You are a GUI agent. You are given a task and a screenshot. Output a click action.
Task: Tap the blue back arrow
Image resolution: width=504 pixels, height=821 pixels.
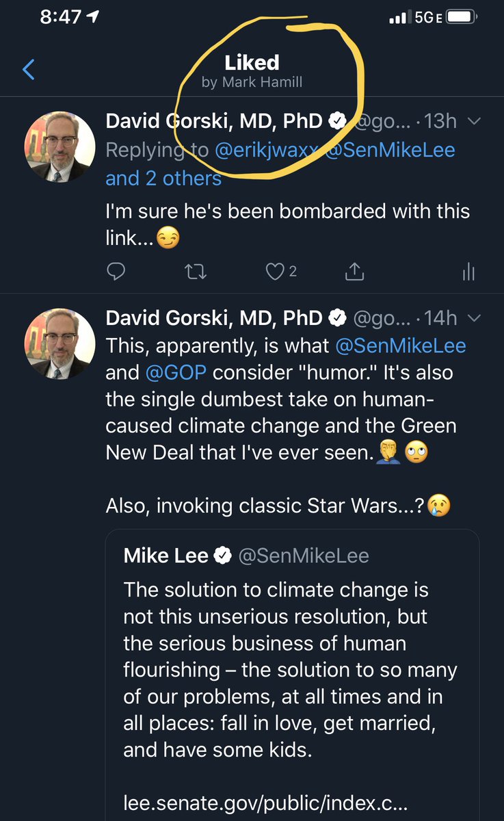click(28, 69)
